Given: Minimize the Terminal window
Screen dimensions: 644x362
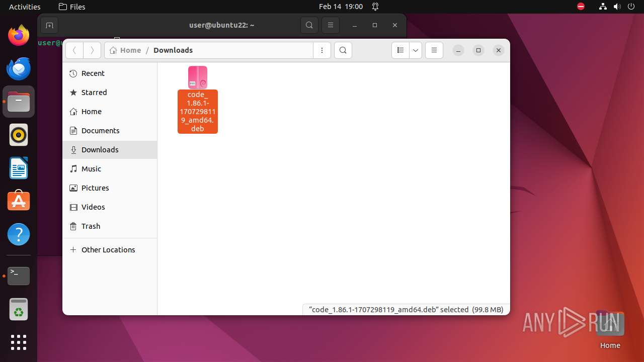Looking at the screenshot, I should click(355, 25).
